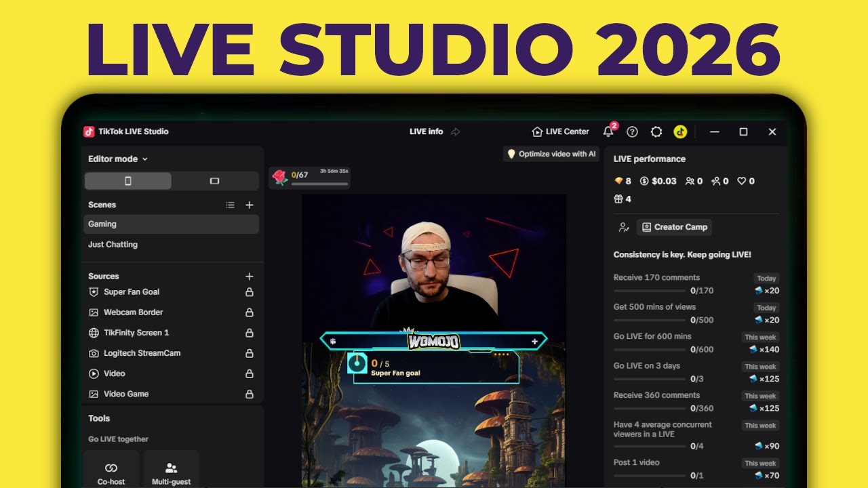Click 'Go LIVE on 3 days' task
The height and width of the screenshot is (488, 868).
click(696, 372)
